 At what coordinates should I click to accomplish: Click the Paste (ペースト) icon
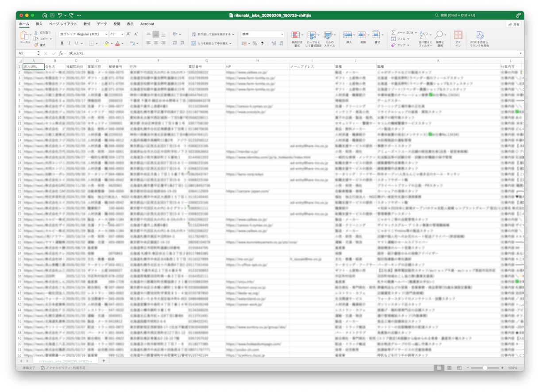pyautogui.click(x=25, y=35)
